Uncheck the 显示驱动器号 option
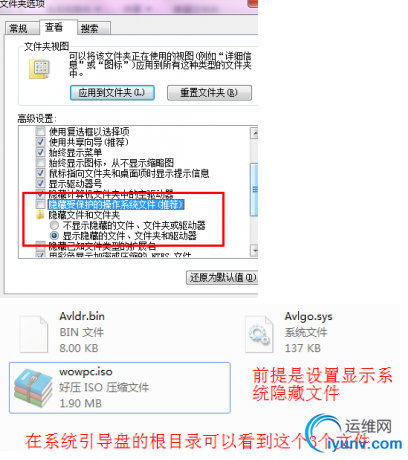 (40, 183)
